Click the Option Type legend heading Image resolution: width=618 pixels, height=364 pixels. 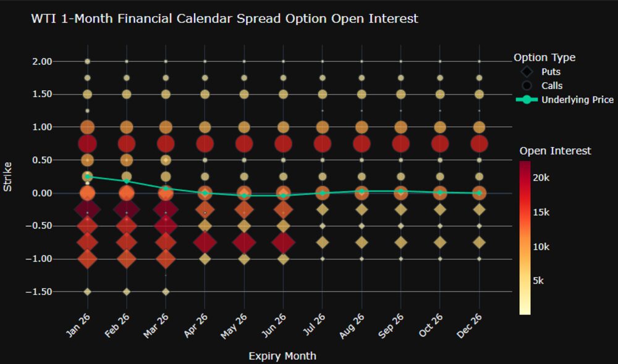tap(544, 57)
